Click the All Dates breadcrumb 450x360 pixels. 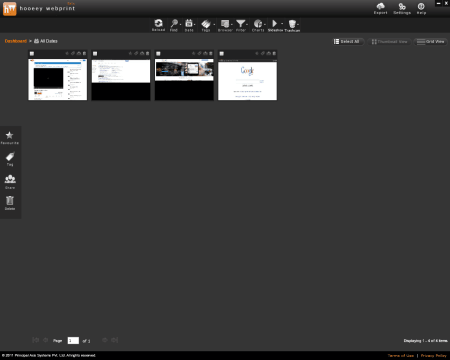point(46,41)
